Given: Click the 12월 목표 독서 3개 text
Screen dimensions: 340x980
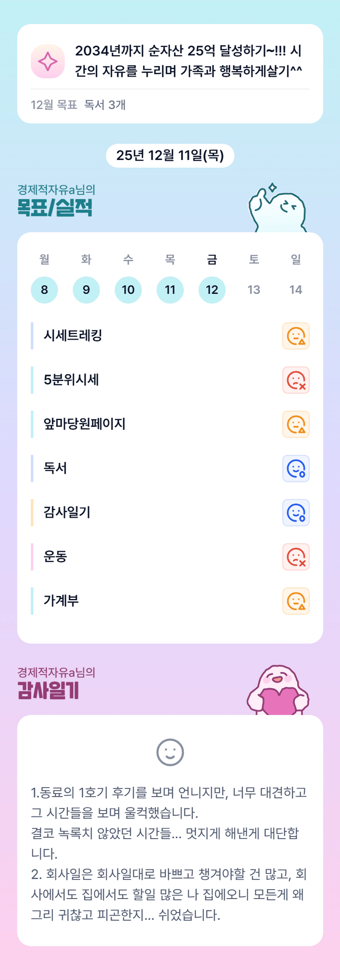Looking at the screenshot, I should tap(78, 105).
